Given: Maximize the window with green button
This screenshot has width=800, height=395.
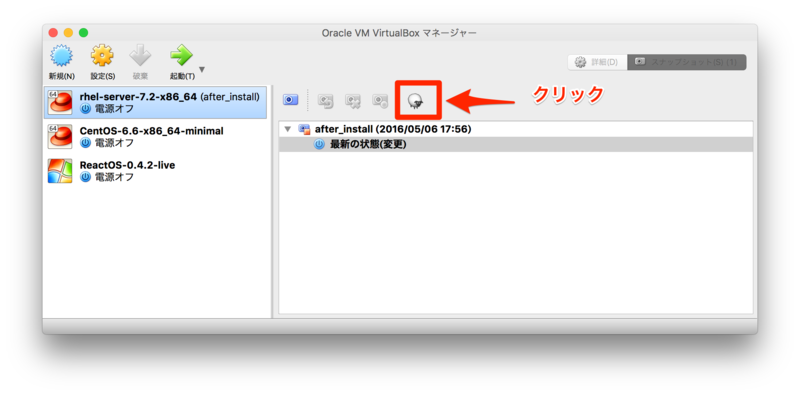Looking at the screenshot, I should click(83, 33).
